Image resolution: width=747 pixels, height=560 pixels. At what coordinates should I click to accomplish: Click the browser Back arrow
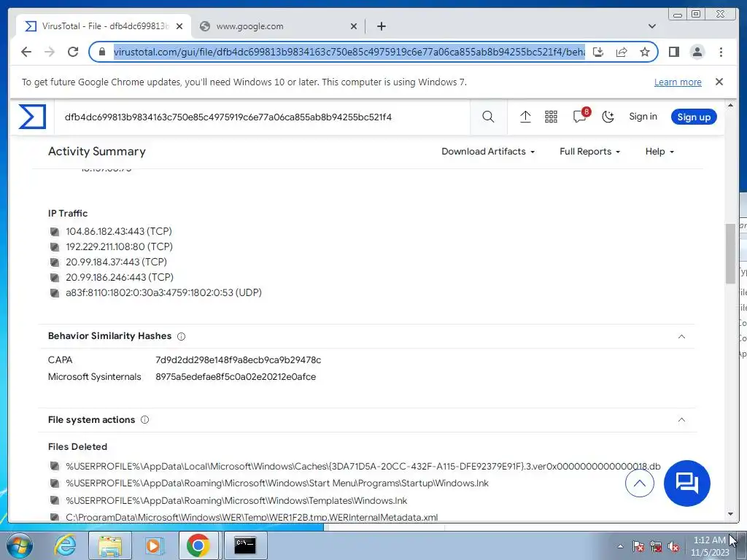pos(26,52)
